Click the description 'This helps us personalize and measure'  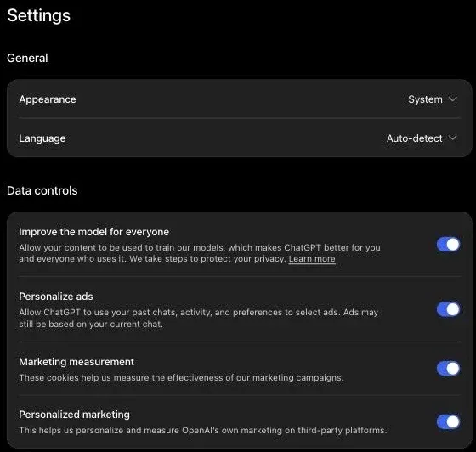(203, 430)
